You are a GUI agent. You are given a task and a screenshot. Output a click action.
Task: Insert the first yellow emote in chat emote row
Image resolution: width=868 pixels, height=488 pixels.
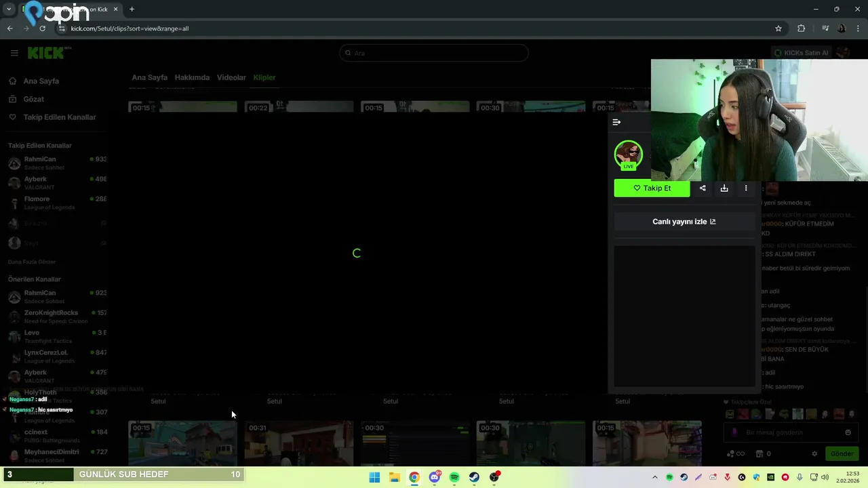point(730,414)
